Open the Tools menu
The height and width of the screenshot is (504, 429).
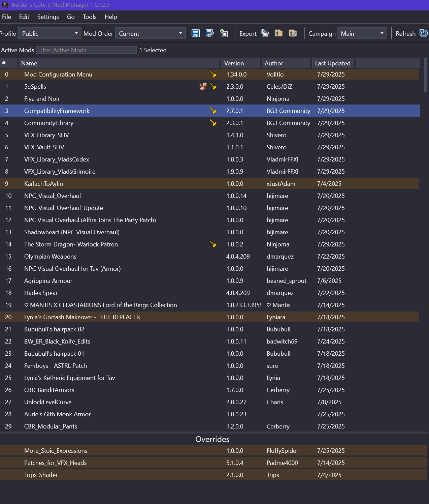[90, 17]
